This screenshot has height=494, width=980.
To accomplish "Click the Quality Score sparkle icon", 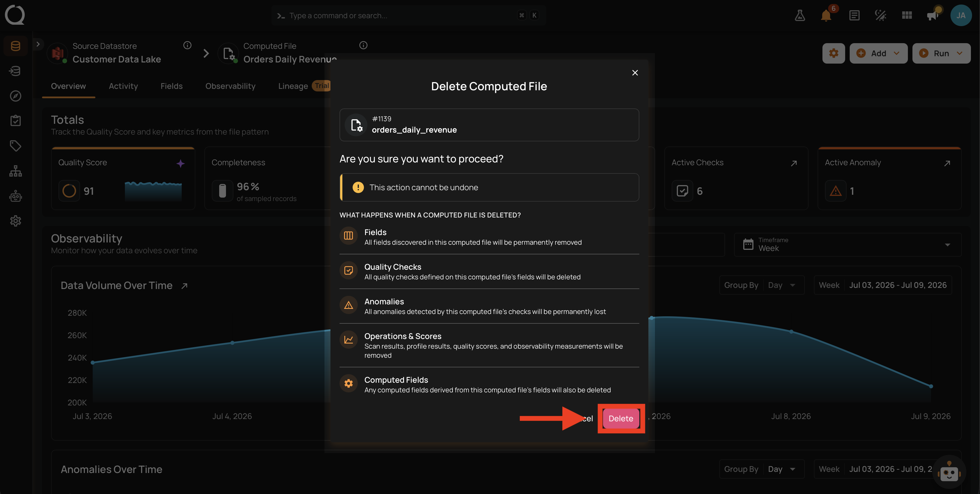I will tap(181, 163).
